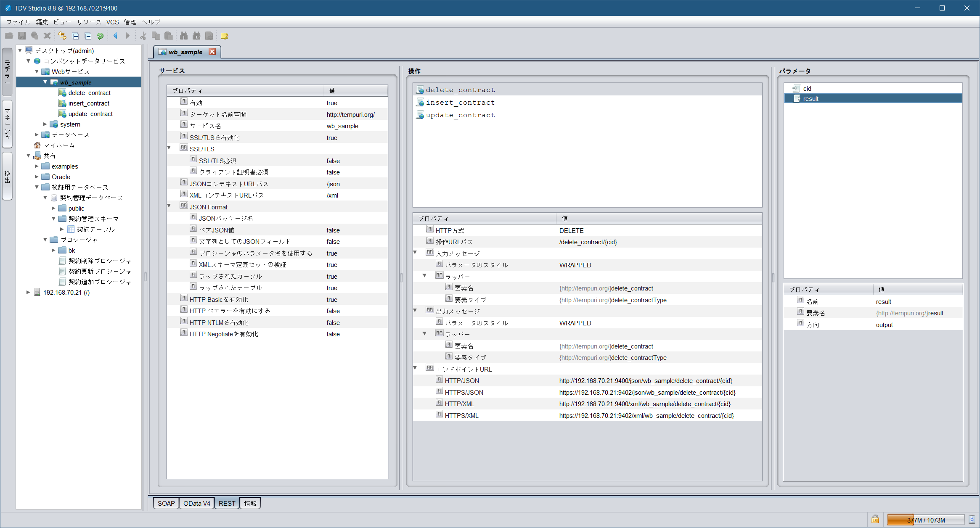Click the HTTPS/JSON endpoint URL value

point(647,393)
